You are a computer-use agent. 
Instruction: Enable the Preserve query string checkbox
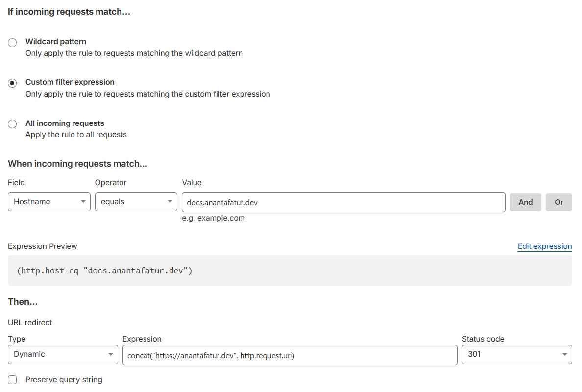tap(13, 380)
